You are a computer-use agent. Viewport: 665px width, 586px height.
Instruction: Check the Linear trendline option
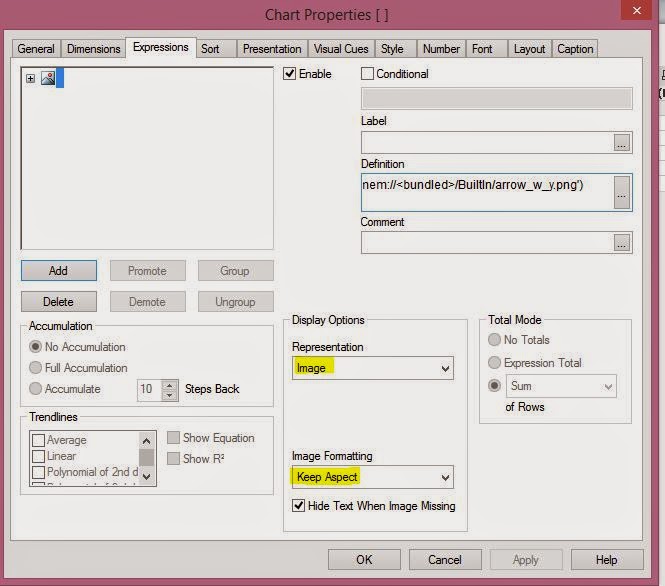point(39,456)
